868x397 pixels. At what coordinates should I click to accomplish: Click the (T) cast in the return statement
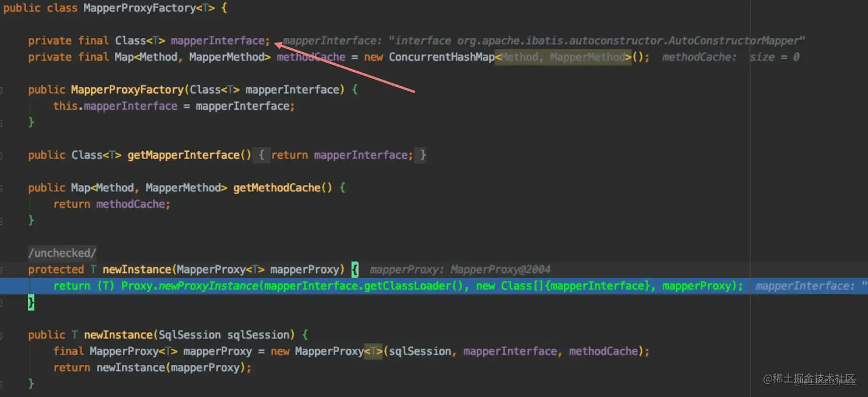click(x=106, y=286)
